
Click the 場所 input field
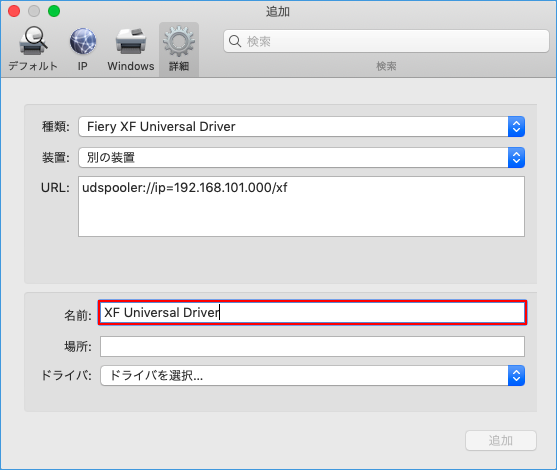312,346
